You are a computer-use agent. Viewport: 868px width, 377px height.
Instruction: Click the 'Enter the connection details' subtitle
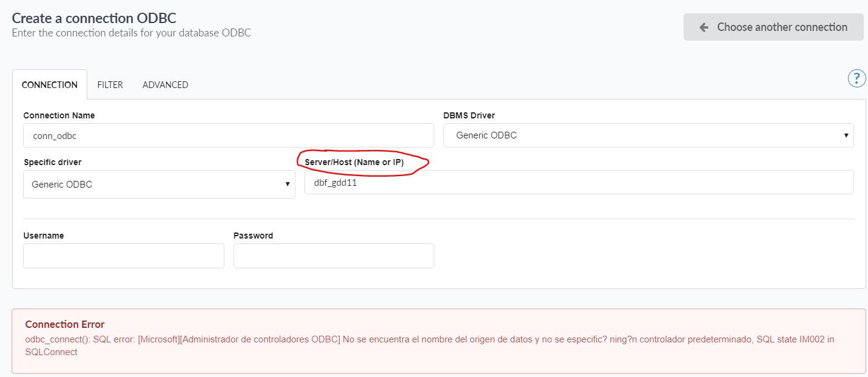(131, 33)
